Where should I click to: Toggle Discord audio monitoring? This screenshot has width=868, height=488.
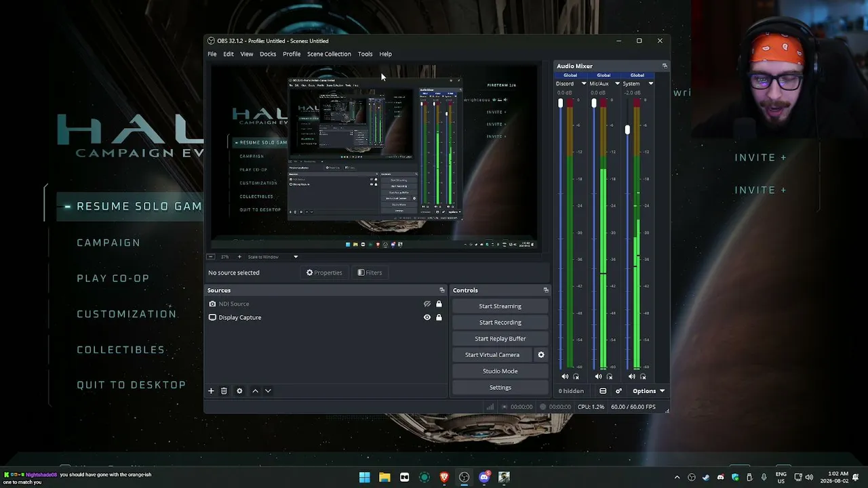pyautogui.click(x=576, y=377)
